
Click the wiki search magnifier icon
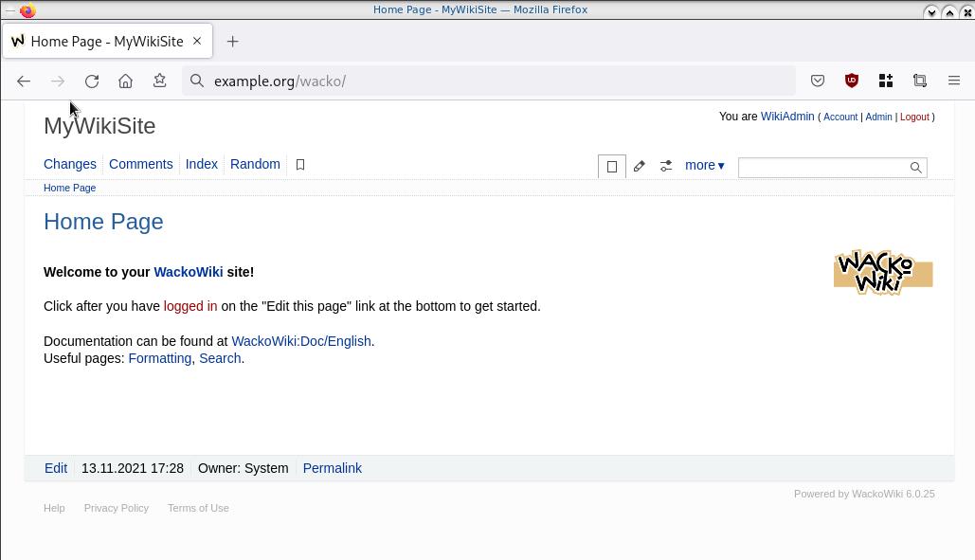pos(915,168)
